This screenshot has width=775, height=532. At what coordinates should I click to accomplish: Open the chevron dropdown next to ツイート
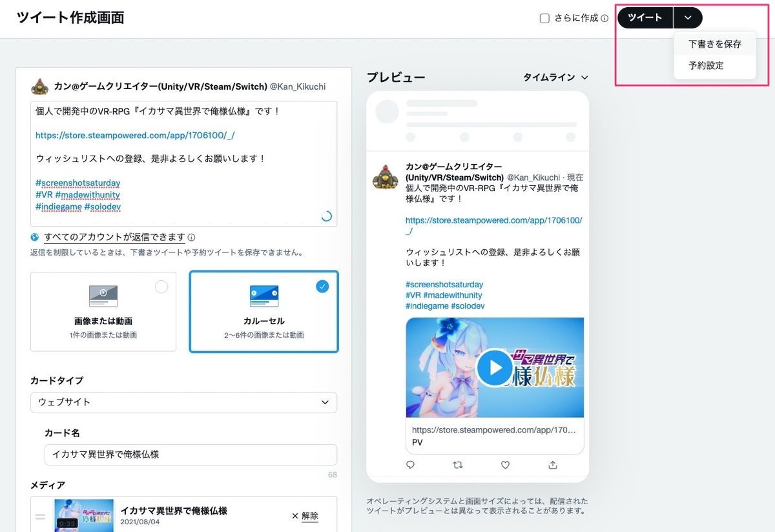click(688, 17)
